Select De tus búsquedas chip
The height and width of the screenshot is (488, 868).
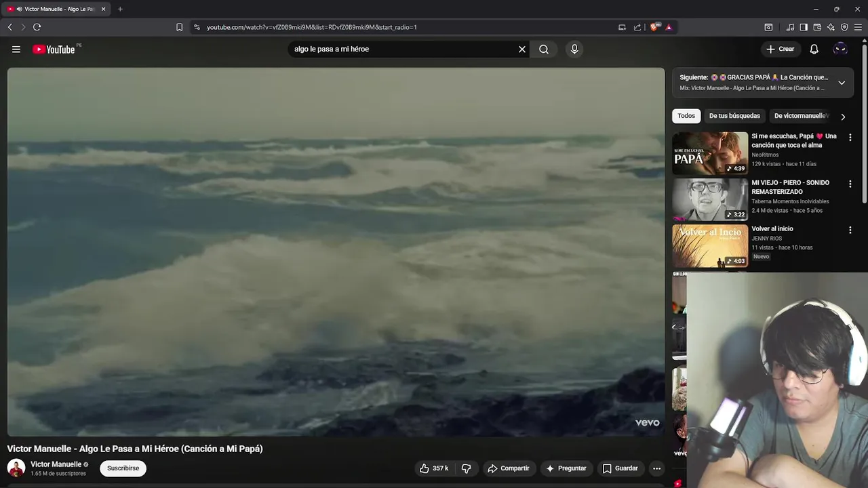734,116
